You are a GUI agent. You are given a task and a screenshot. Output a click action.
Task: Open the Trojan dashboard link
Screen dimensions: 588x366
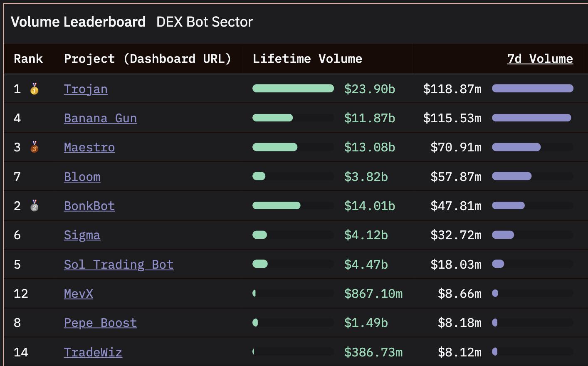coord(86,89)
